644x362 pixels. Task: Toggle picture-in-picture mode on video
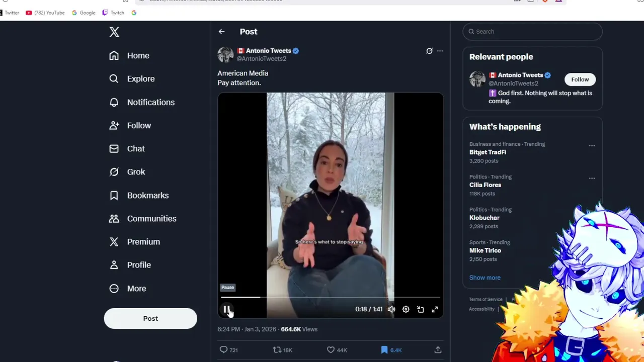pos(421,309)
